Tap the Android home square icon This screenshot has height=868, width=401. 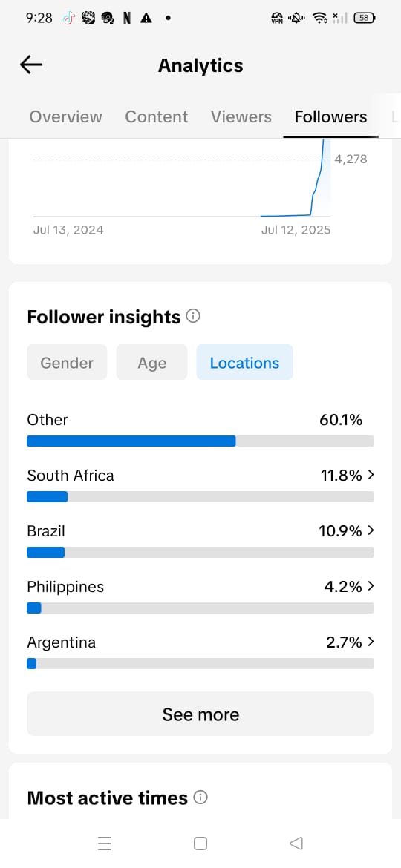[x=200, y=843]
